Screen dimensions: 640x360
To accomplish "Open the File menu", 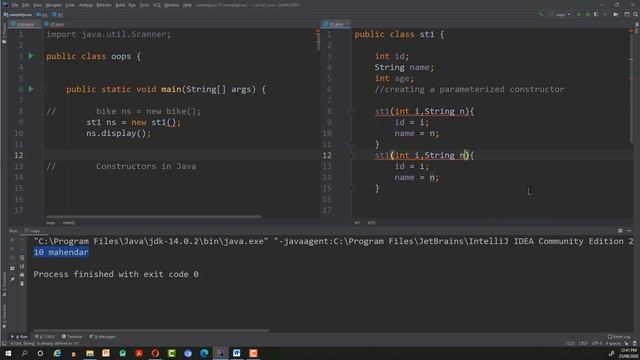I will click(15, 5).
